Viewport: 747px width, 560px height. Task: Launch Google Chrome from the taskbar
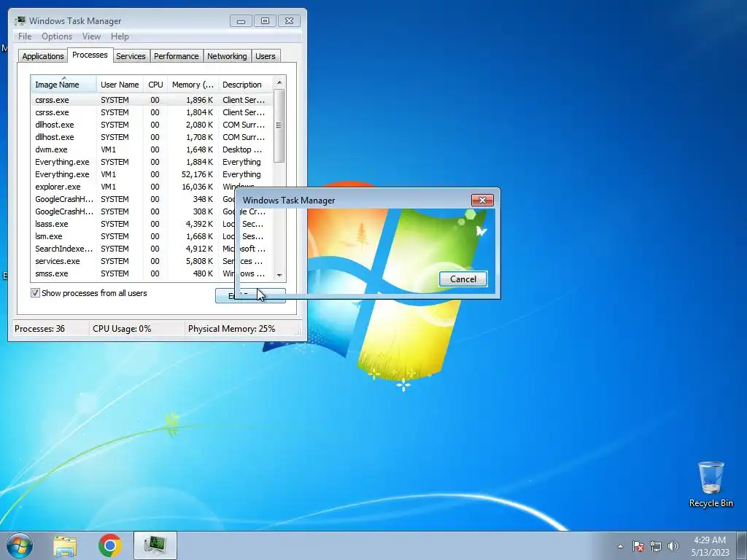(110, 545)
